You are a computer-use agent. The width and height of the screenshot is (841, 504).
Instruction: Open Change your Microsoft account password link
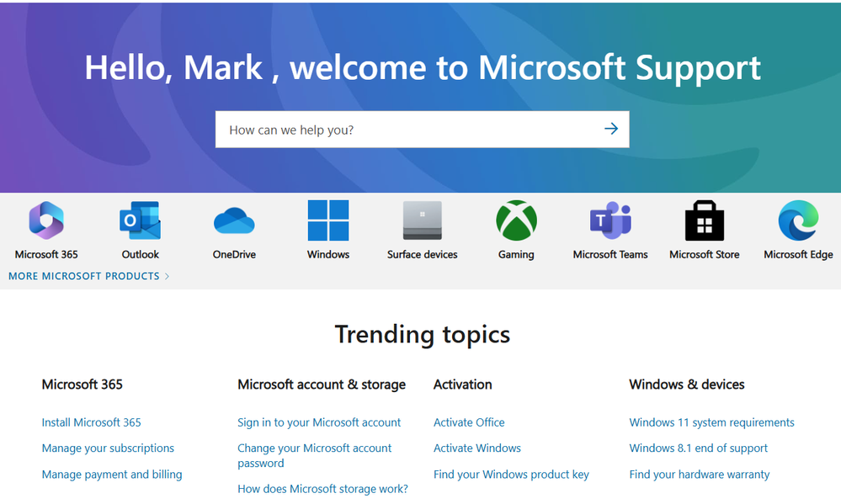pyautogui.click(x=315, y=455)
